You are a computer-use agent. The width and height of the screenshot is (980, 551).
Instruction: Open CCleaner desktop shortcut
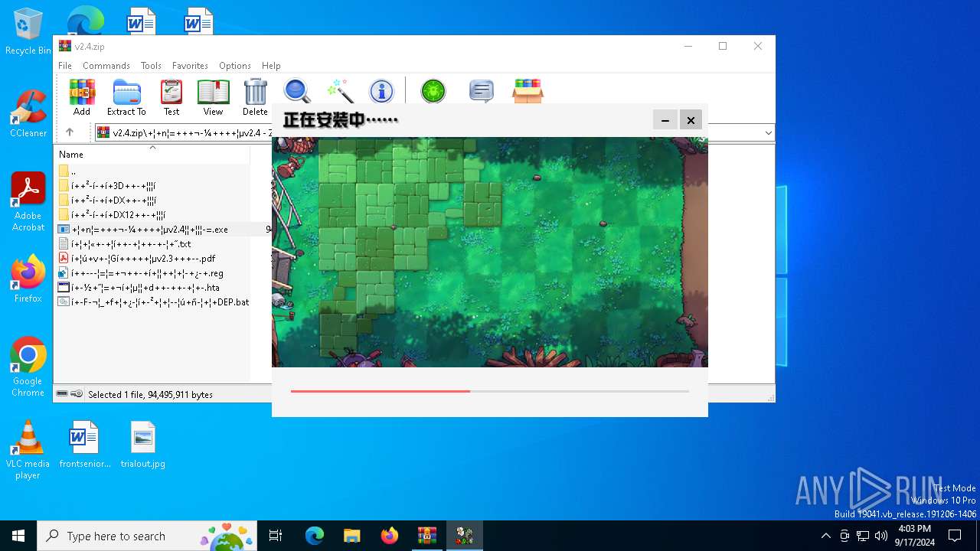click(x=28, y=114)
